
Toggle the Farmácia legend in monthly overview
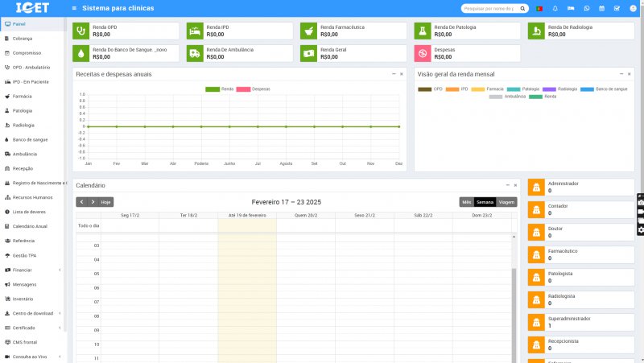pos(488,89)
